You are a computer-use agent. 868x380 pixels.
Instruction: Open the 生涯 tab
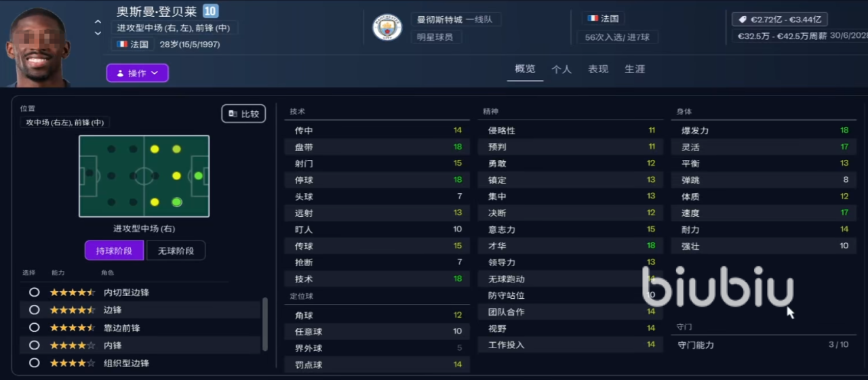(635, 69)
